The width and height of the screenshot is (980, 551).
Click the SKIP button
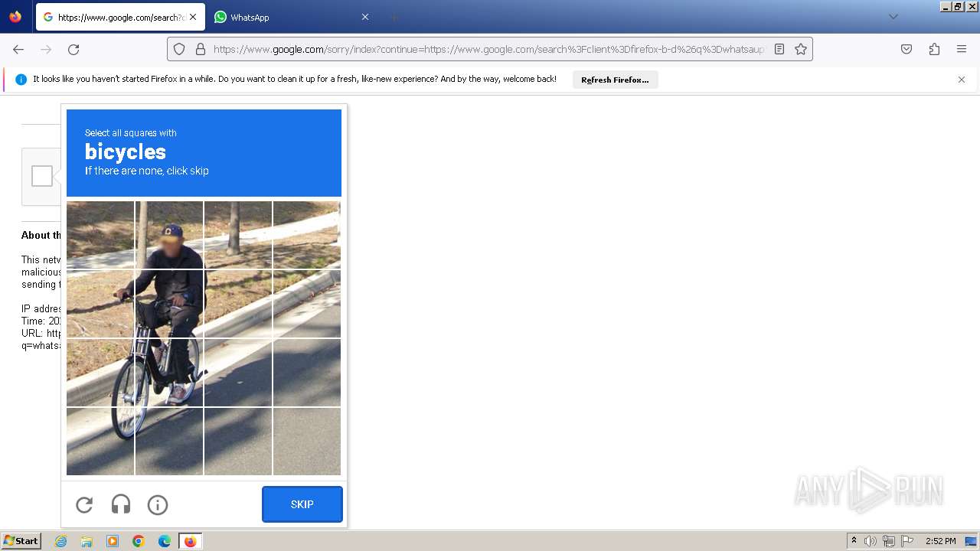click(x=302, y=504)
